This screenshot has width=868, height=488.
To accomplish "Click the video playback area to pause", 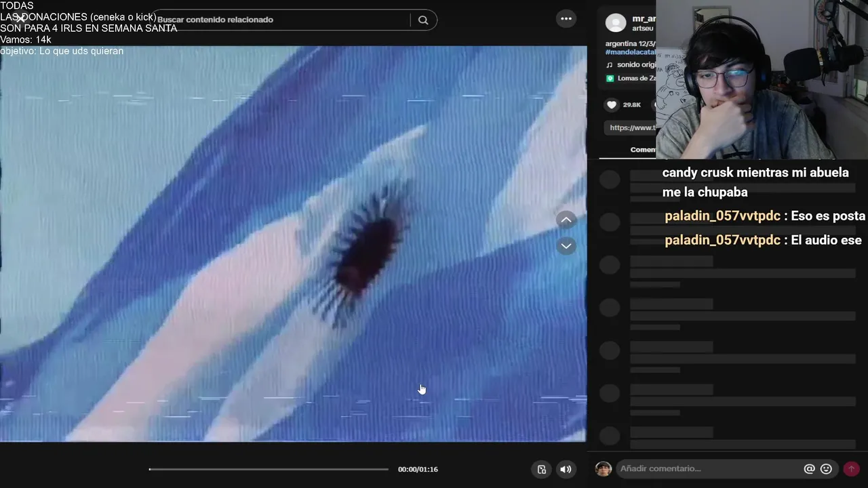I will pos(293,244).
